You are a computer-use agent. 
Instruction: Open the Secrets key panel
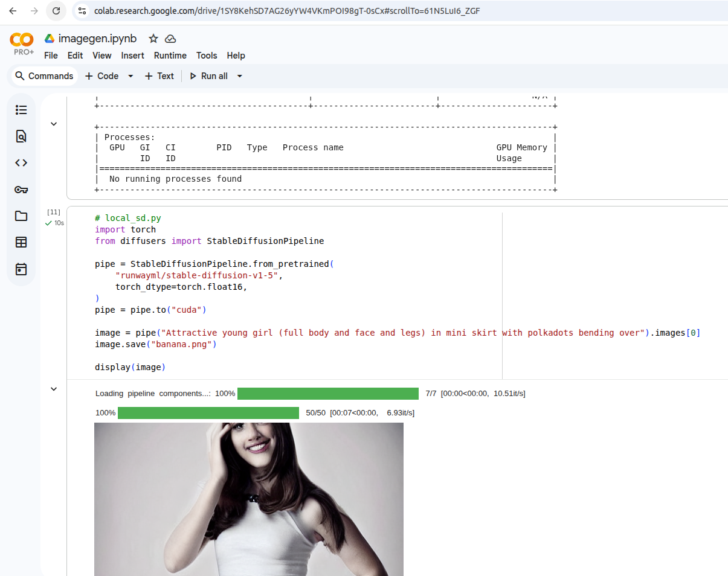(21, 190)
